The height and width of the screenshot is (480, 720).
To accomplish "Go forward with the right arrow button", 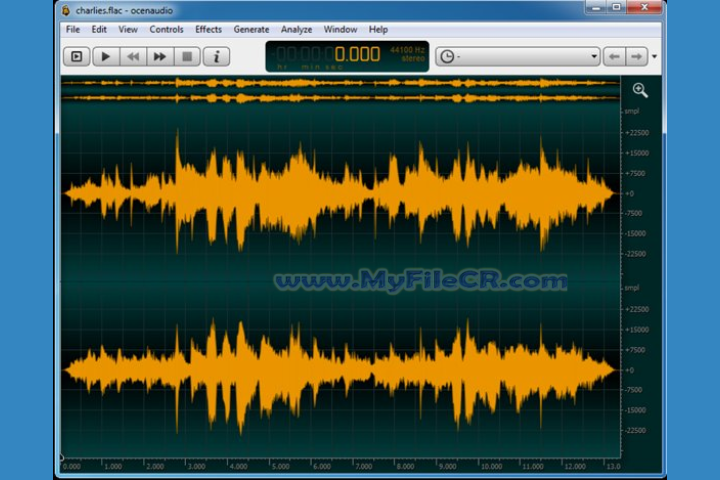I will click(x=636, y=56).
